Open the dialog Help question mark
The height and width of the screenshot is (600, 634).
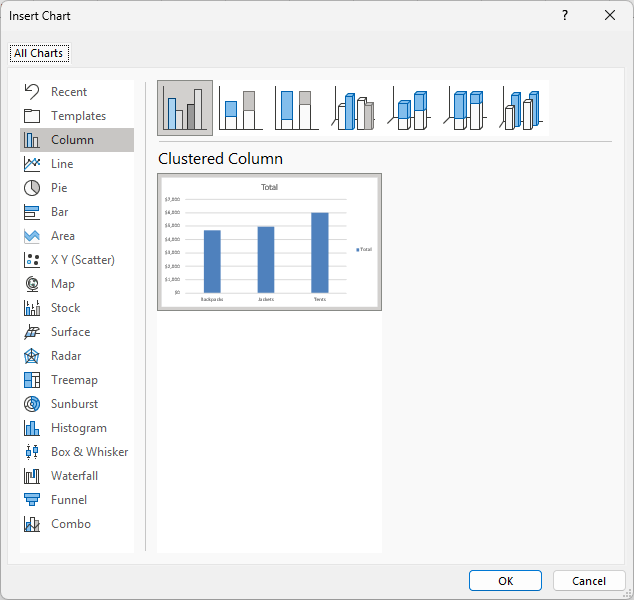tap(565, 15)
